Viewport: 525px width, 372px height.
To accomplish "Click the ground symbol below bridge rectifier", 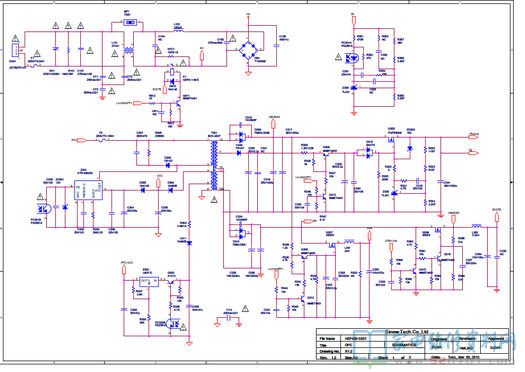I will point(248,73).
